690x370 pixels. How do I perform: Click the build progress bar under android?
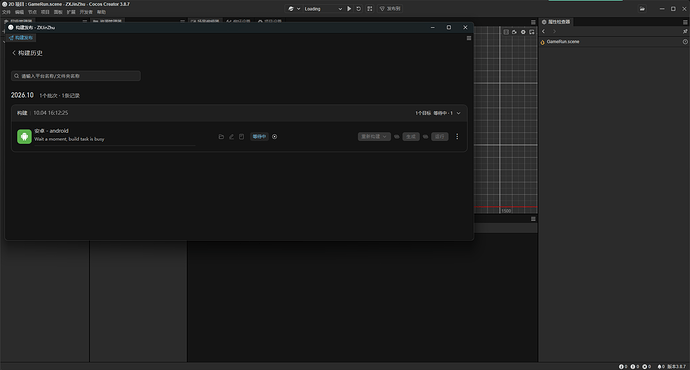pyautogui.click(x=115, y=145)
